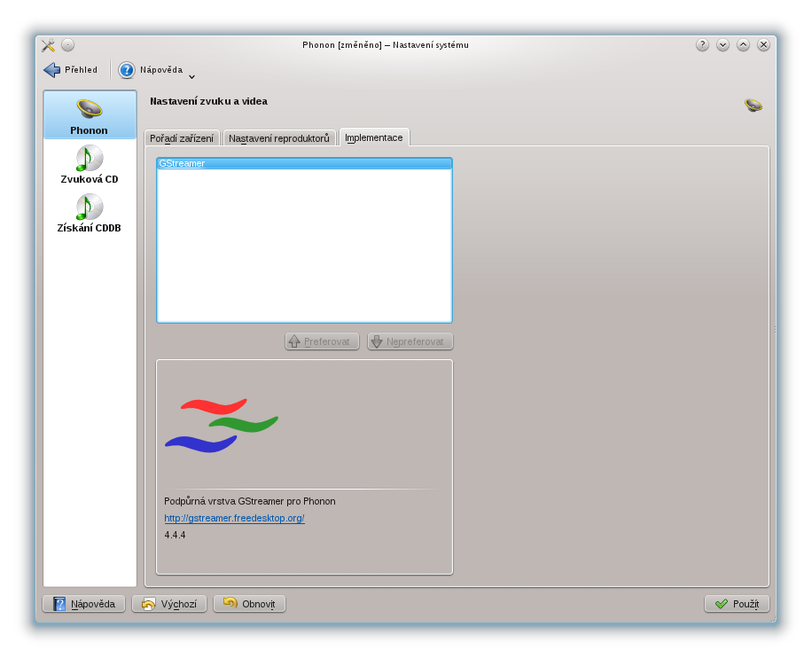Image resolution: width=812 pixels, height=658 pixels.
Task: Open the Získání CDDB module
Action: pyautogui.click(x=90, y=214)
